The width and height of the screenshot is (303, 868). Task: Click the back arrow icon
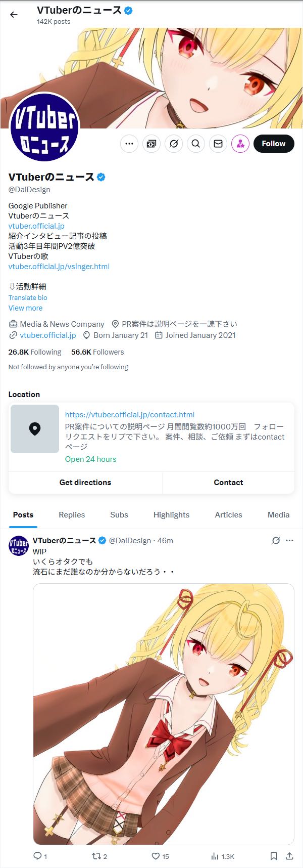click(14, 15)
